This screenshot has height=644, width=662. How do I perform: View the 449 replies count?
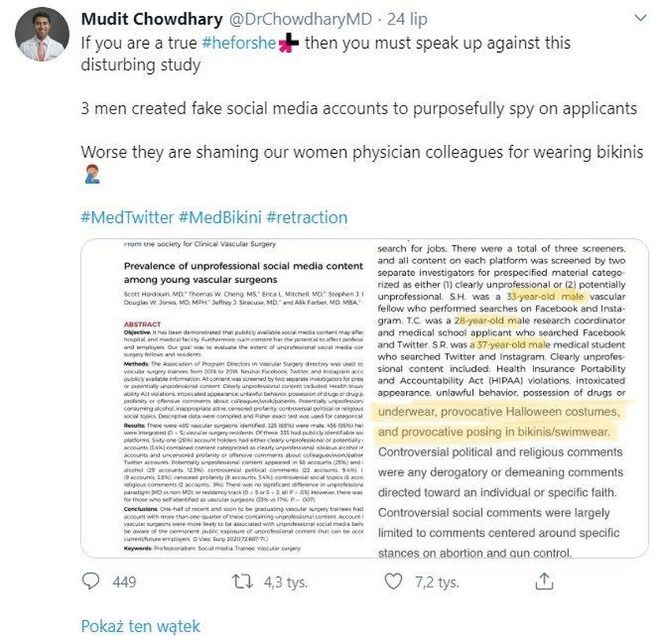pyautogui.click(x=125, y=582)
